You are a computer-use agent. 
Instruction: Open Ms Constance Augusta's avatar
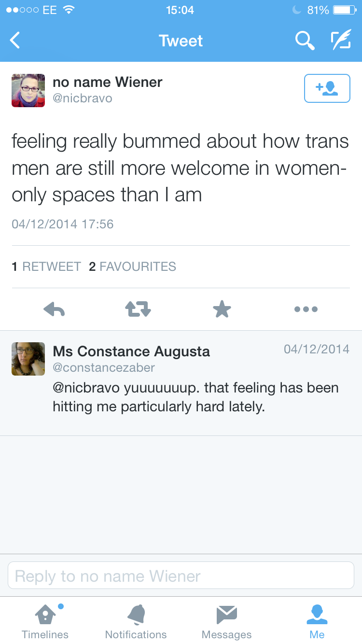click(x=28, y=359)
